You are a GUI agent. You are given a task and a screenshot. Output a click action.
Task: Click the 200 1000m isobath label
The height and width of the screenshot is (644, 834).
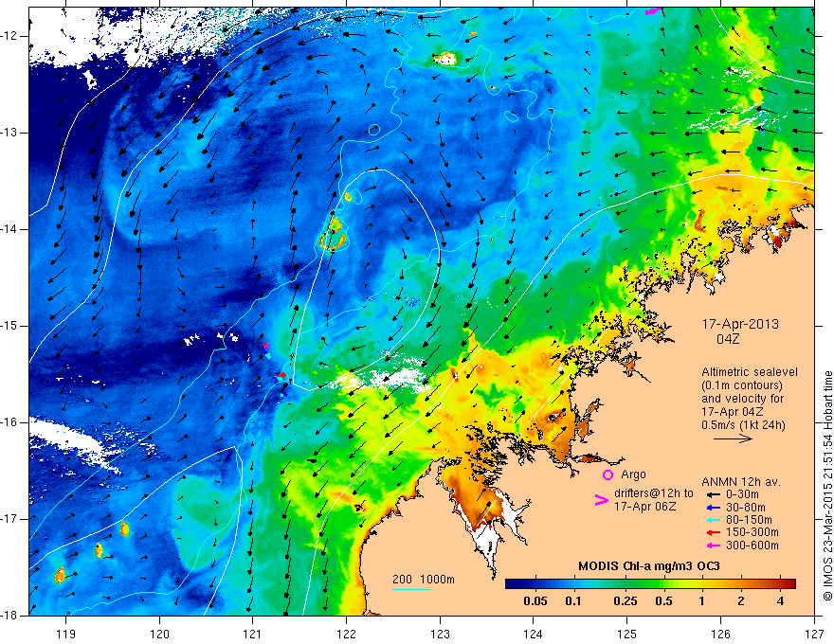424,580
